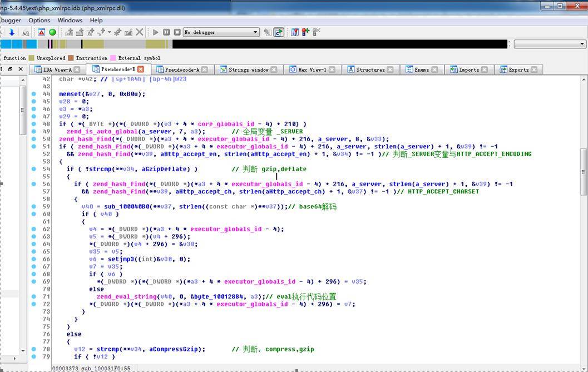Click the pause process button

(166, 32)
